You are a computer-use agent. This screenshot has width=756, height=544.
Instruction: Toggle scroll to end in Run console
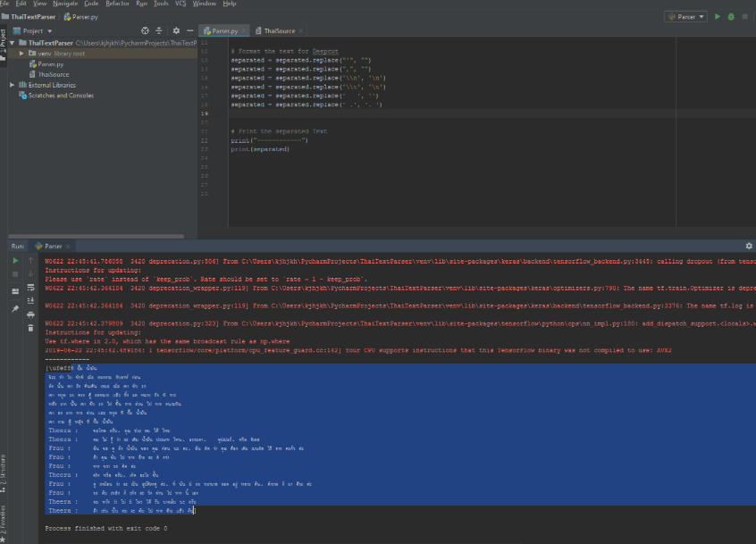click(x=31, y=301)
